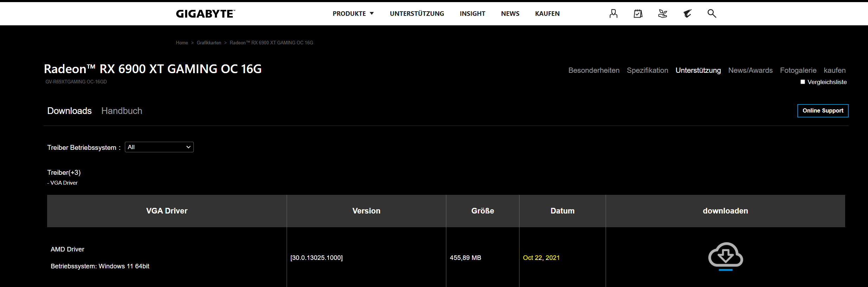Go to the Home breadcrumb
The image size is (868, 287).
pos(182,43)
